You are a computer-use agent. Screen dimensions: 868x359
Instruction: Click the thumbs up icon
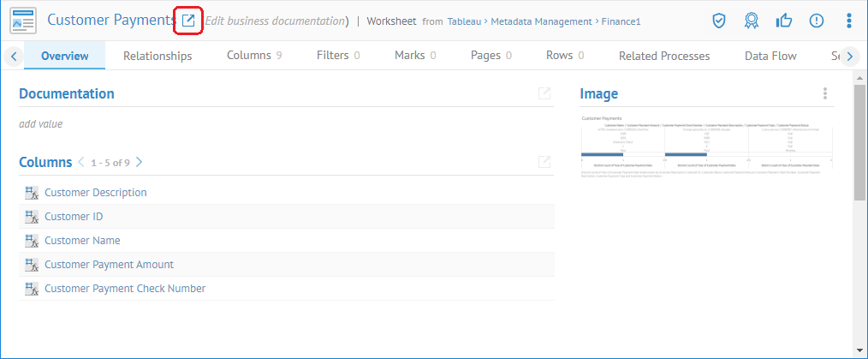coord(784,21)
